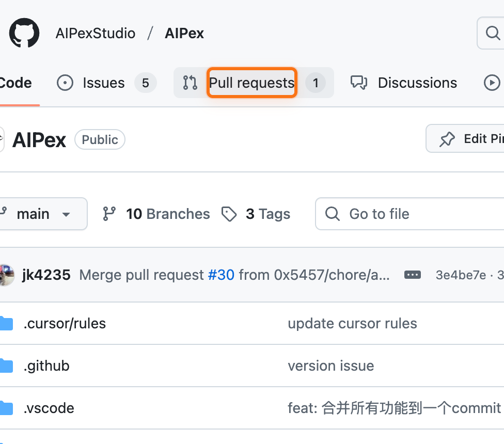
Task: Open pull request #30 link
Action: [221, 275]
